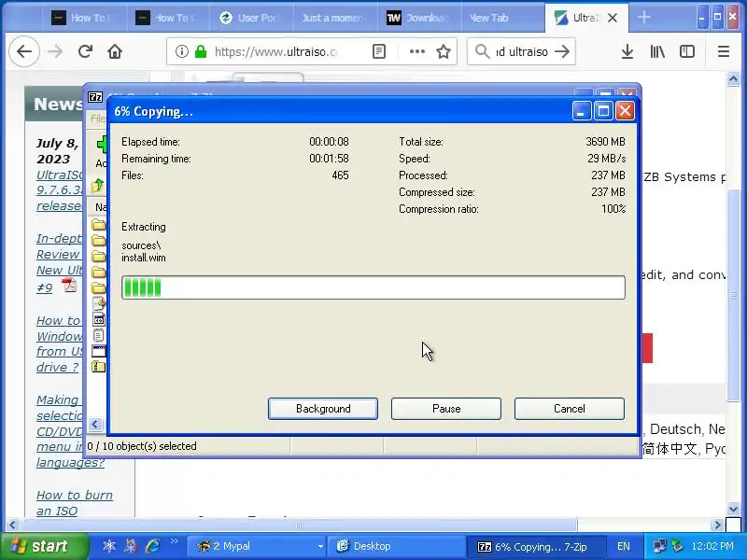Viewport: 747px width, 560px height.
Task: Switch to the Download tab
Action: click(x=419, y=18)
